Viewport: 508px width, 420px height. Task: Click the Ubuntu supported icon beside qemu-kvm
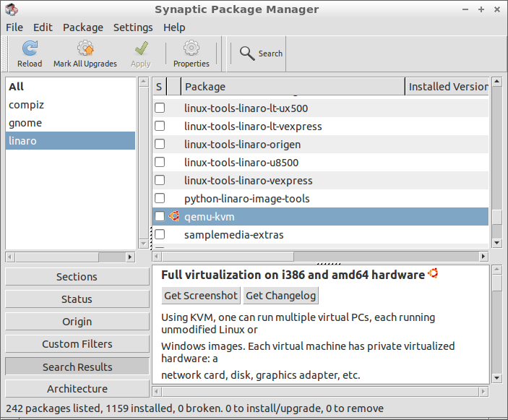[x=174, y=216]
